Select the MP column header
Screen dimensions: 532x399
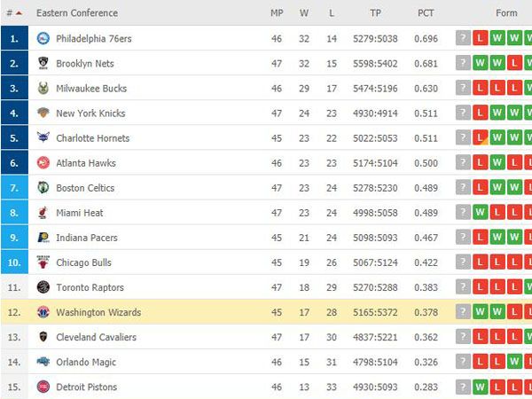point(277,13)
